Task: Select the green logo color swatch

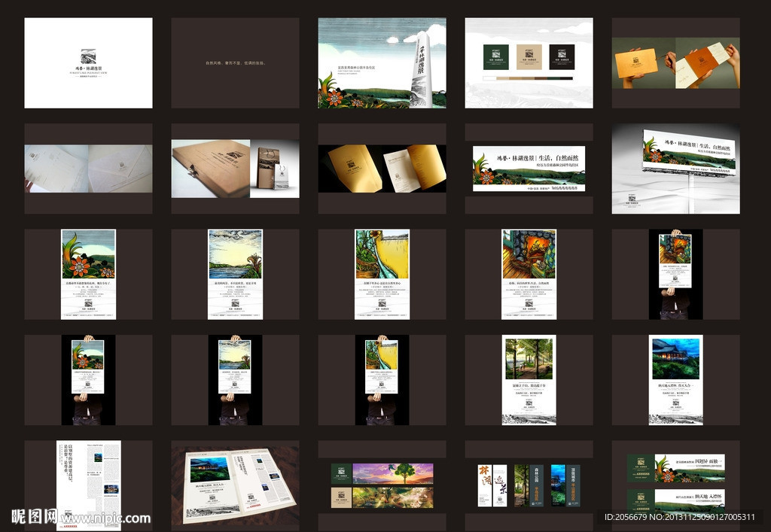Action: pyautogui.click(x=495, y=56)
